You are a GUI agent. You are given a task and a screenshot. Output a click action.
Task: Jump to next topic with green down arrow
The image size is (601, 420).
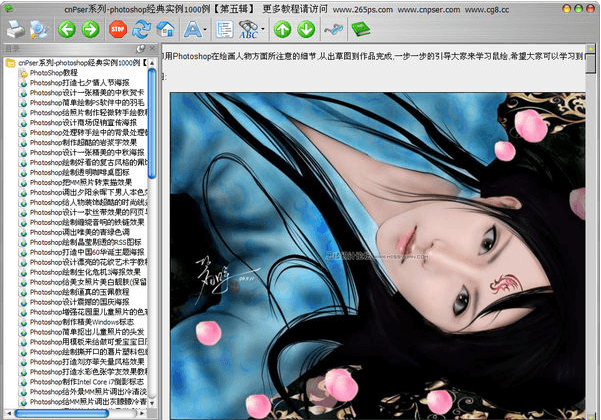click(306, 30)
